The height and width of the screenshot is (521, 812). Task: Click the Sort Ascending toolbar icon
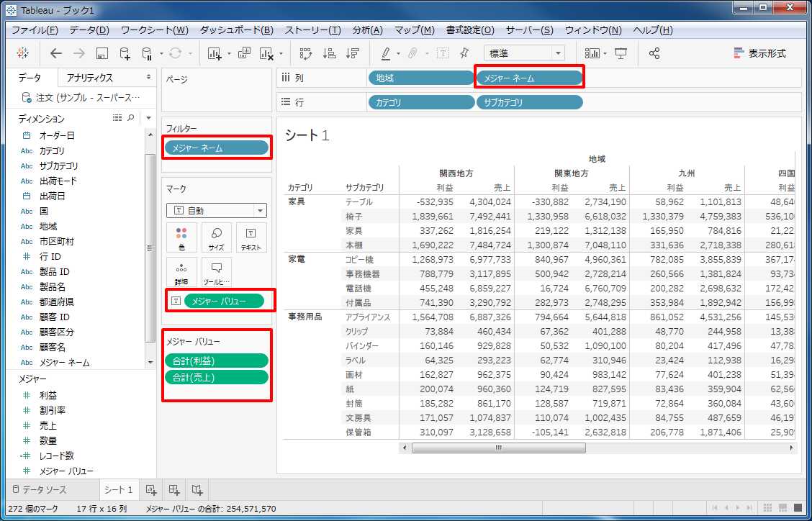(329, 53)
